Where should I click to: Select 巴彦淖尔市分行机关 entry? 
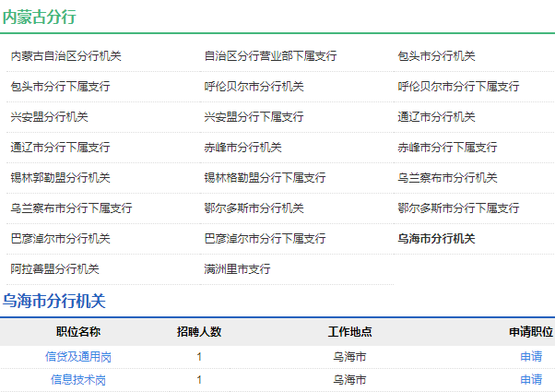60,239
